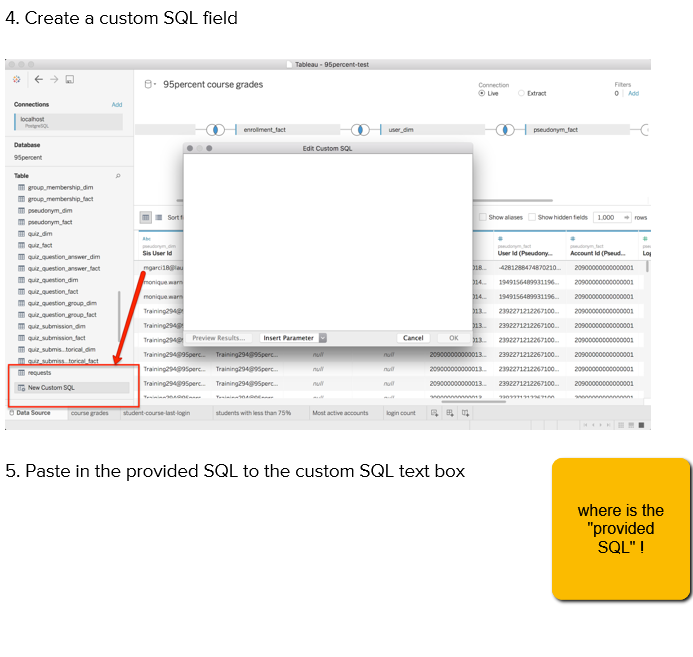Click the Tableau start page logo icon
The width and height of the screenshot is (693, 657).
(x=16, y=80)
